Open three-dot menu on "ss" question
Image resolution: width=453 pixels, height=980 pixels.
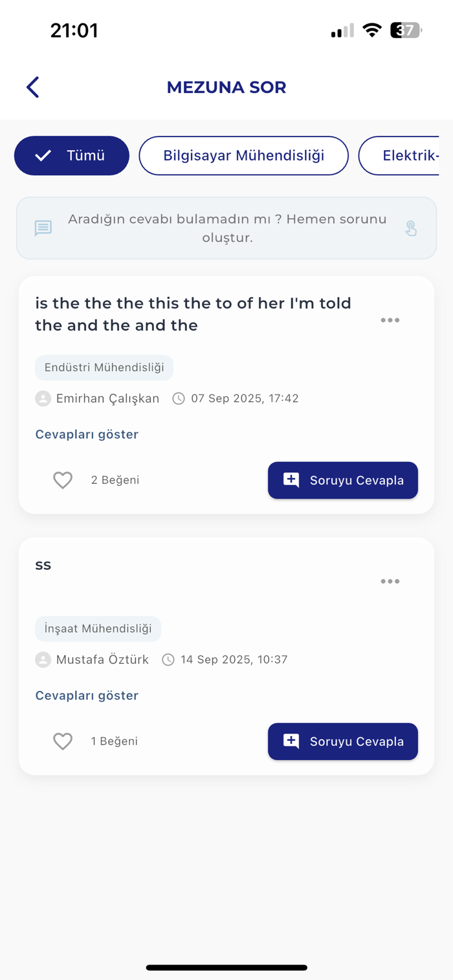pyautogui.click(x=390, y=582)
